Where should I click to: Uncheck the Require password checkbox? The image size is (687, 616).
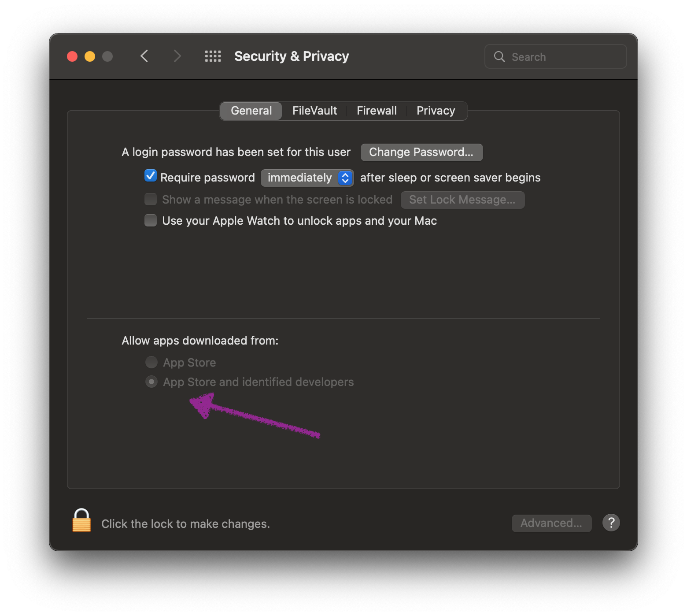coord(151,176)
